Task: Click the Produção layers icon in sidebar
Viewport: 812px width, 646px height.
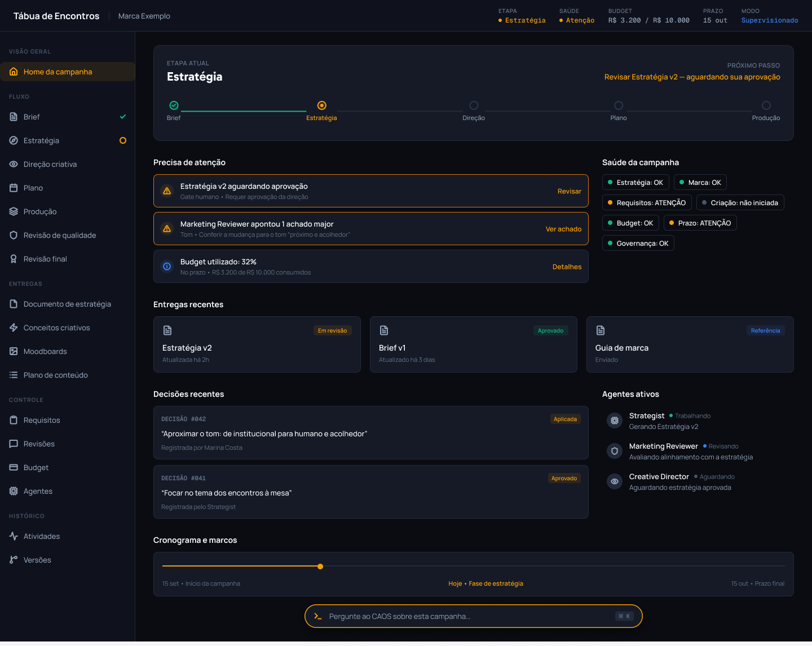Action: click(14, 211)
